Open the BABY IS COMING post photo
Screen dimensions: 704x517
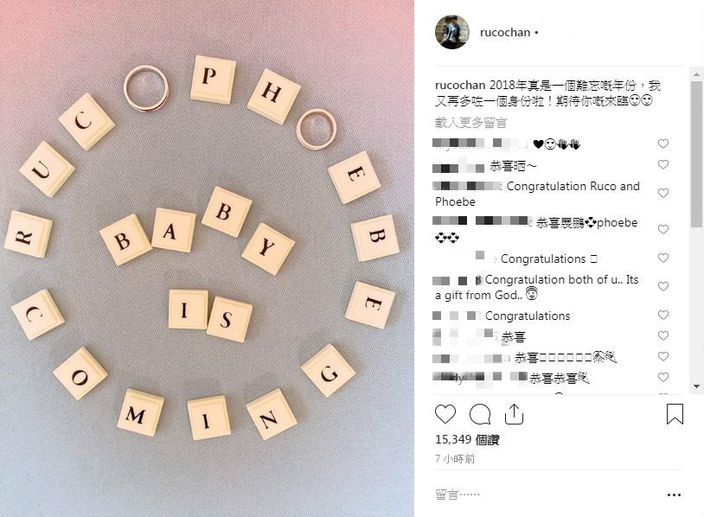[x=207, y=258]
